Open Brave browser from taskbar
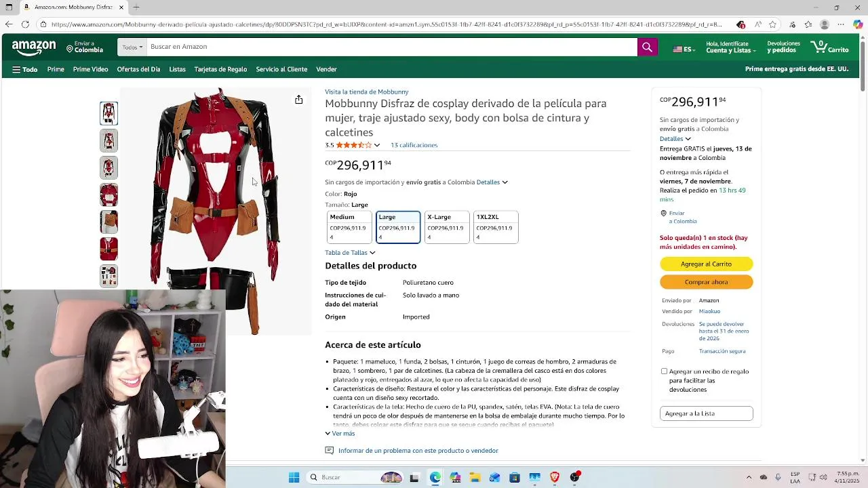 [555, 478]
